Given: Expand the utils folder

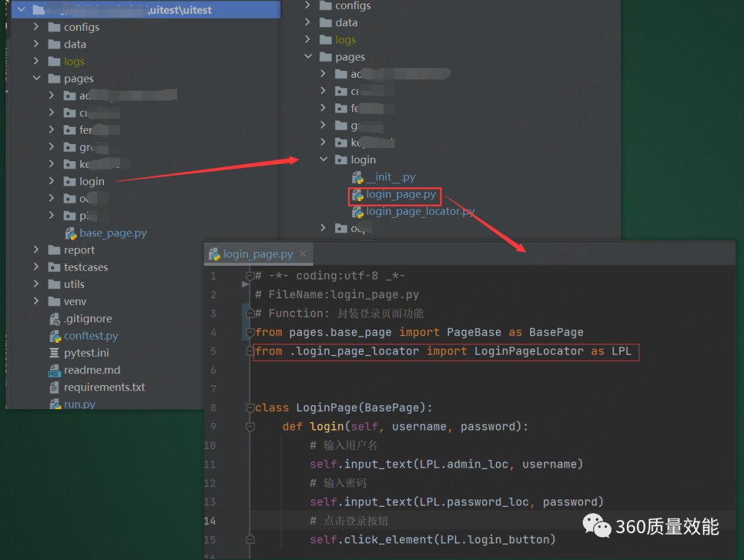Looking at the screenshot, I should tap(36, 284).
